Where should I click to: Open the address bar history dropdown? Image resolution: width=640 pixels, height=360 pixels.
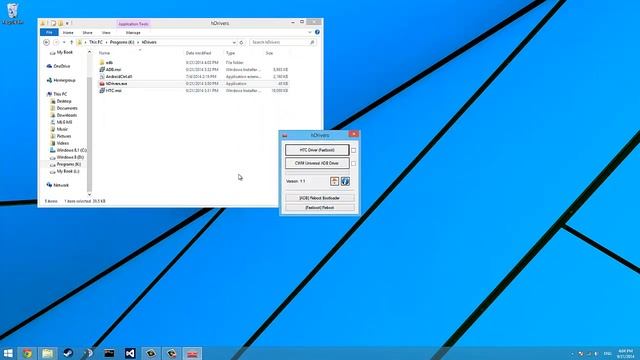pos(234,42)
